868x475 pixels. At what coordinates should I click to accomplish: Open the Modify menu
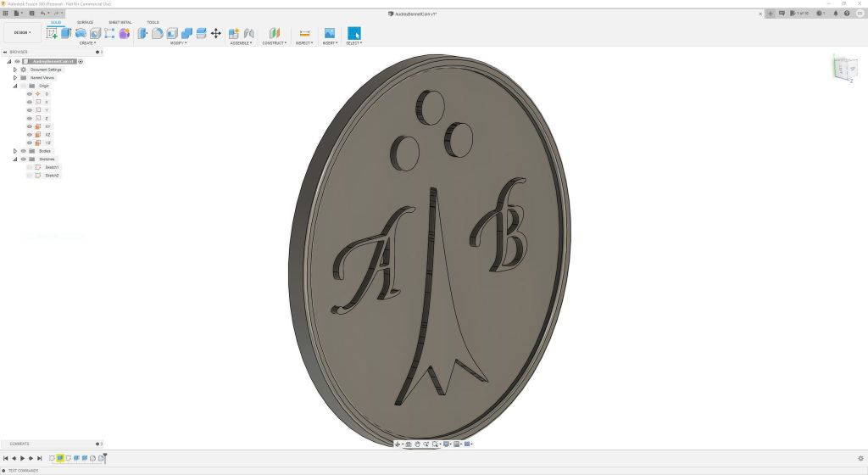(178, 42)
